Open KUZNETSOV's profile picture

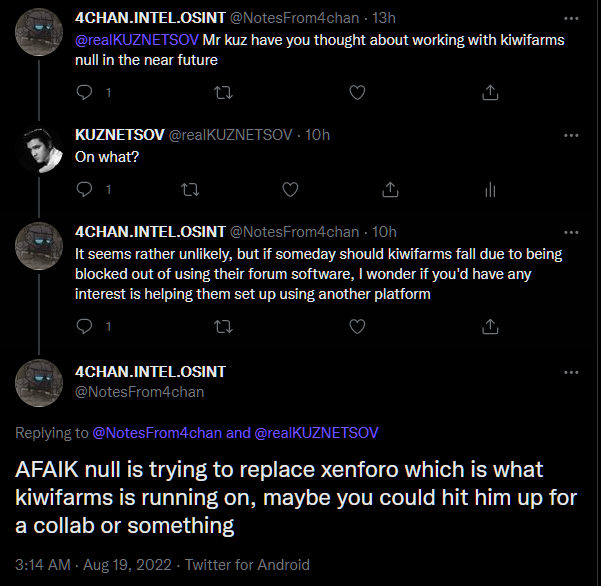pos(41,150)
